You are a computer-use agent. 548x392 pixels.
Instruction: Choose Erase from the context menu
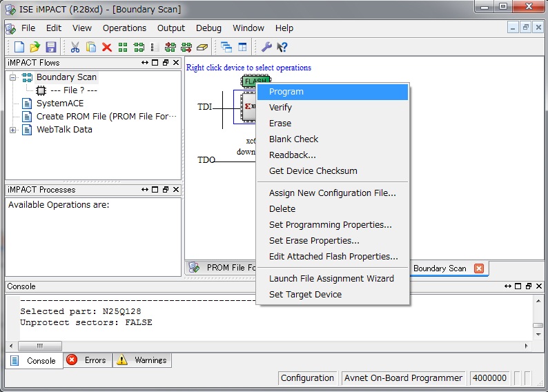[333, 124]
